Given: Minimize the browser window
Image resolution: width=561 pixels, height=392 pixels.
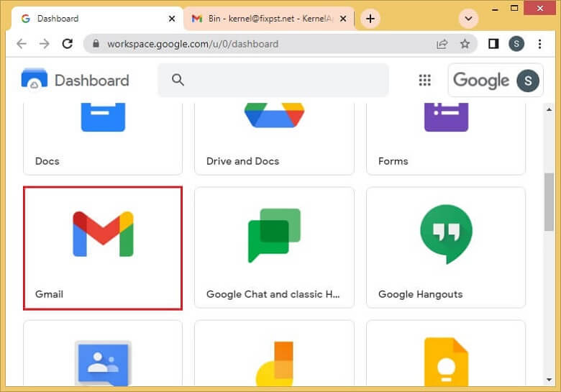Looking at the screenshot, I should [x=495, y=9].
